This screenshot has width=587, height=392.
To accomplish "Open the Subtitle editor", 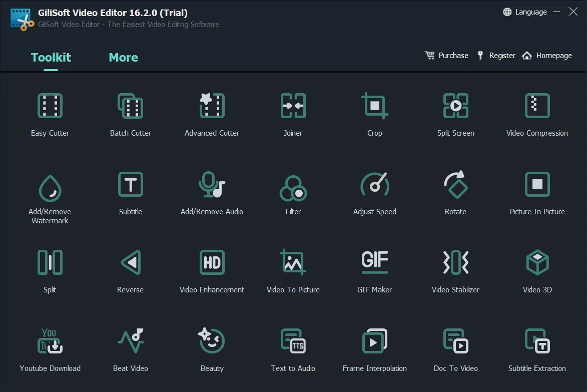I will pos(130,191).
